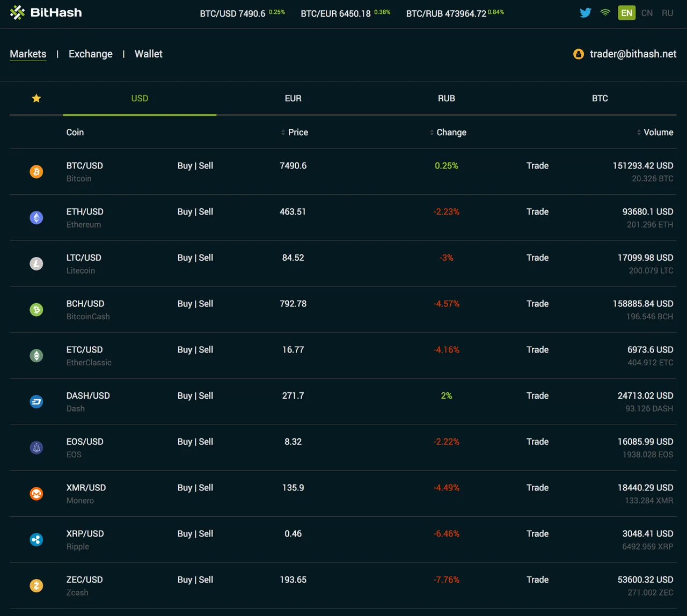Open the Twitter bird icon
Image resolution: width=687 pixels, height=616 pixels.
click(586, 12)
